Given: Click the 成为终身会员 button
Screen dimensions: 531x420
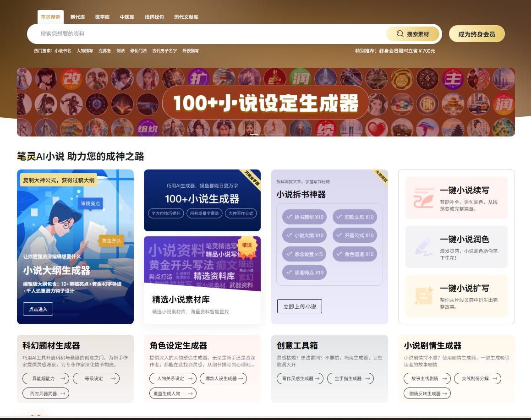Looking at the screenshot, I should pos(476,34).
